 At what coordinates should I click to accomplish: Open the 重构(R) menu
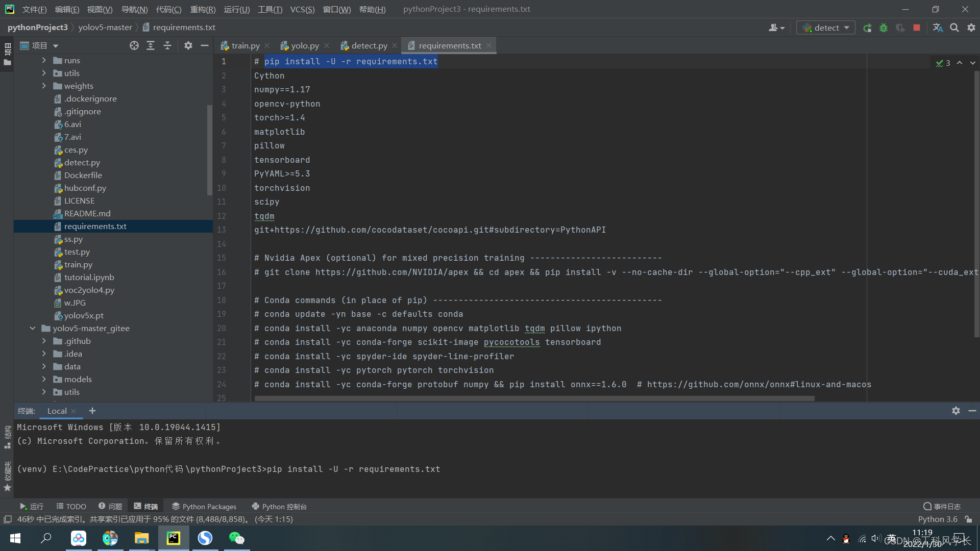[203, 9]
